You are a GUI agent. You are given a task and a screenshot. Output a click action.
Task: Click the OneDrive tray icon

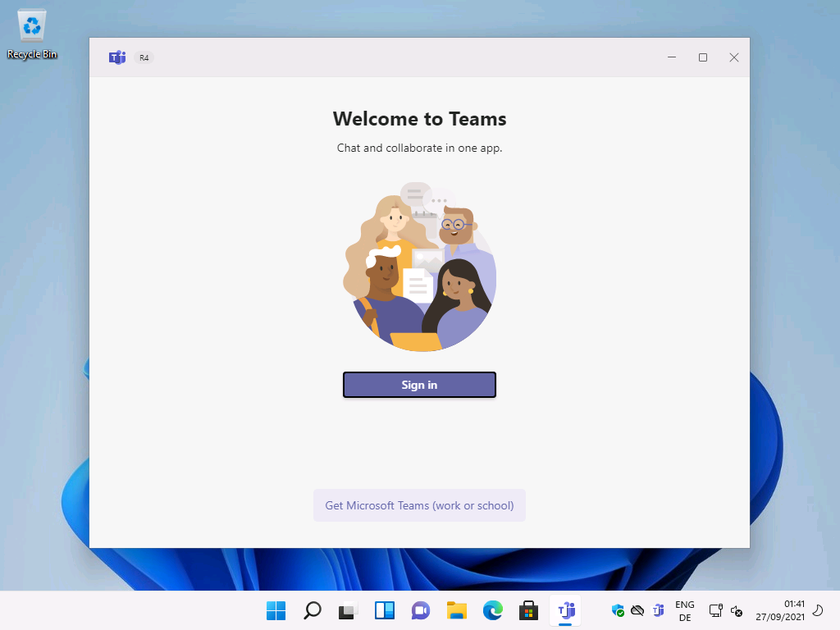tap(637, 610)
